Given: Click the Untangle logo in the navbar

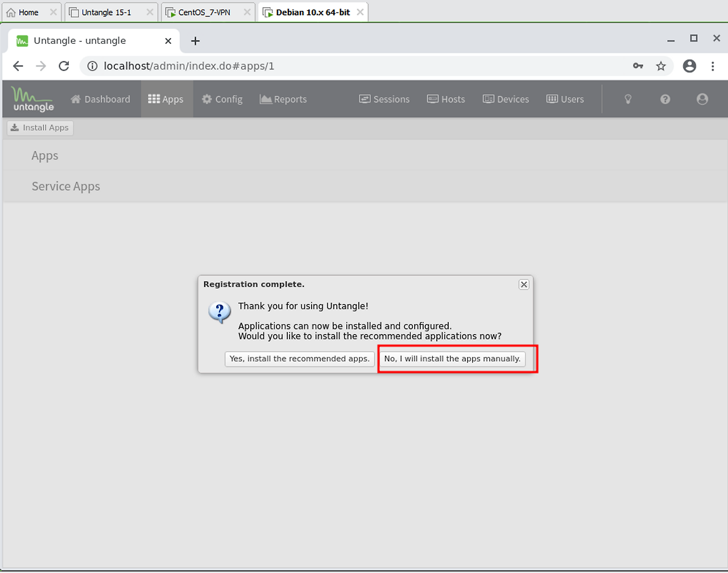Looking at the screenshot, I should [33, 99].
